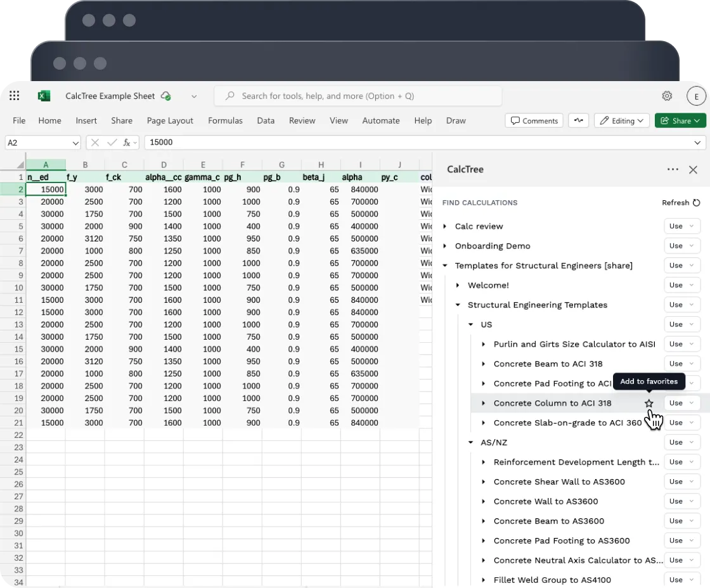The height and width of the screenshot is (588, 710).
Task: Select Reinforcement Development Length item
Action: click(x=576, y=462)
